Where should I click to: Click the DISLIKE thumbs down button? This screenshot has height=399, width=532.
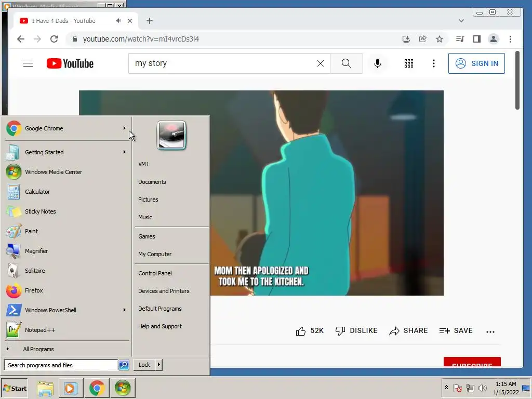[356, 331]
